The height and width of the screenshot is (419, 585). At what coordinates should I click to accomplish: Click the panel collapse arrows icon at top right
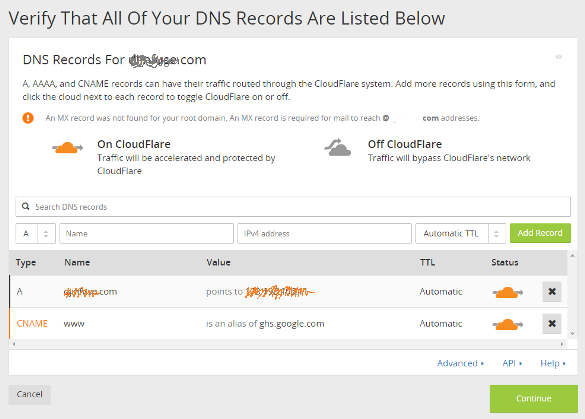(x=559, y=57)
